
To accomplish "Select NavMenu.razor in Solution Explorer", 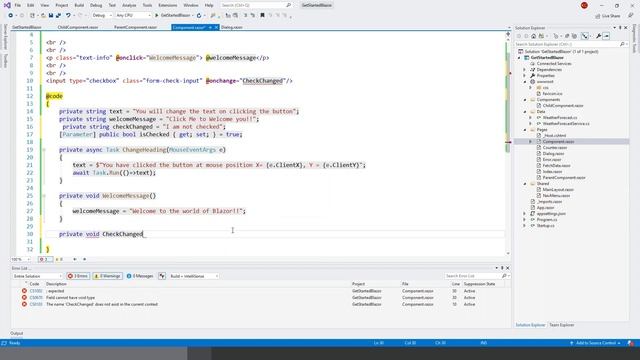I will (556, 196).
